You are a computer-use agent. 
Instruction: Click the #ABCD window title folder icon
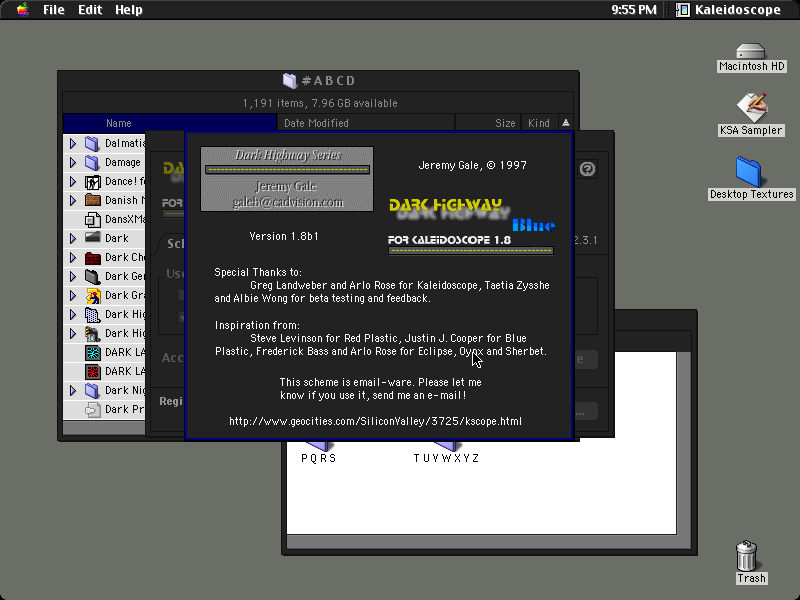pos(289,81)
